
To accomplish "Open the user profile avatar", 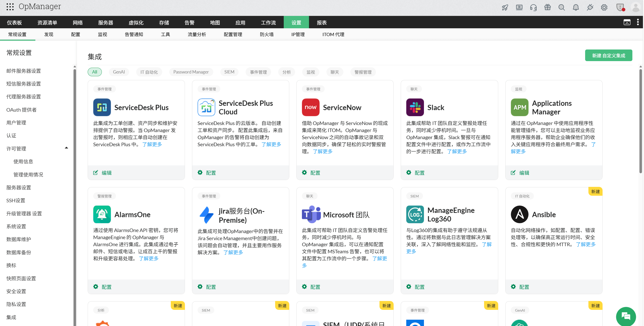I will tap(636, 7).
